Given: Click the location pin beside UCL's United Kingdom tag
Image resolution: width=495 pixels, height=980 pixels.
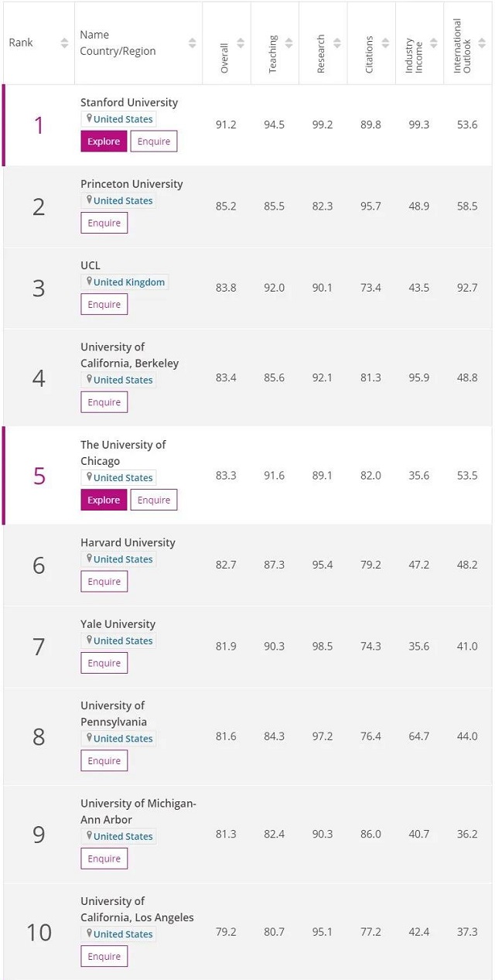Looking at the screenshot, I should [x=87, y=282].
